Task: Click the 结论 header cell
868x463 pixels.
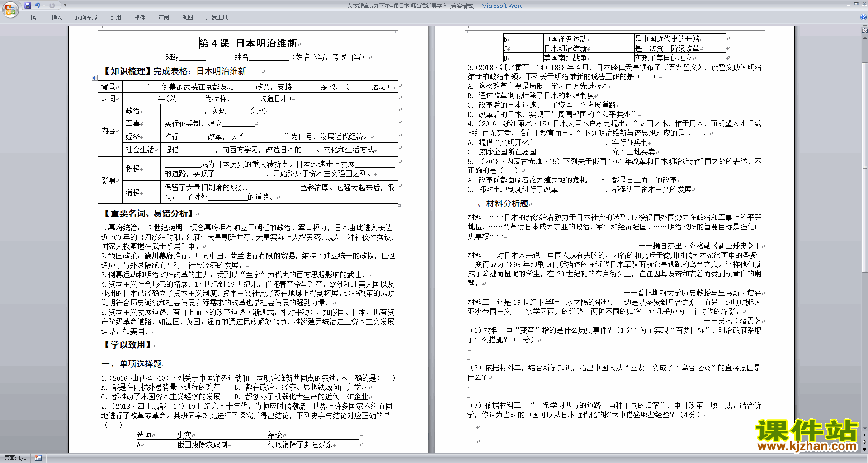Action: [313, 435]
